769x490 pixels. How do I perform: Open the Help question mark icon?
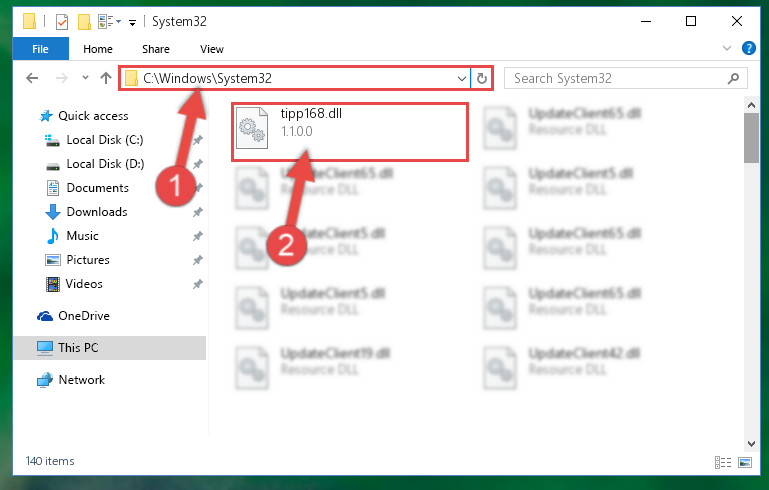tap(748, 48)
